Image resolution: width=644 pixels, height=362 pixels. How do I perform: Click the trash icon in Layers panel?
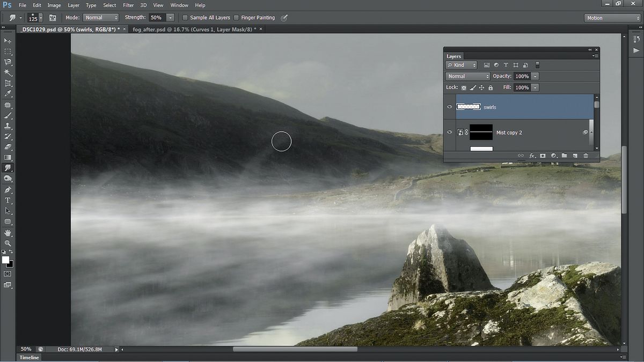(586, 156)
